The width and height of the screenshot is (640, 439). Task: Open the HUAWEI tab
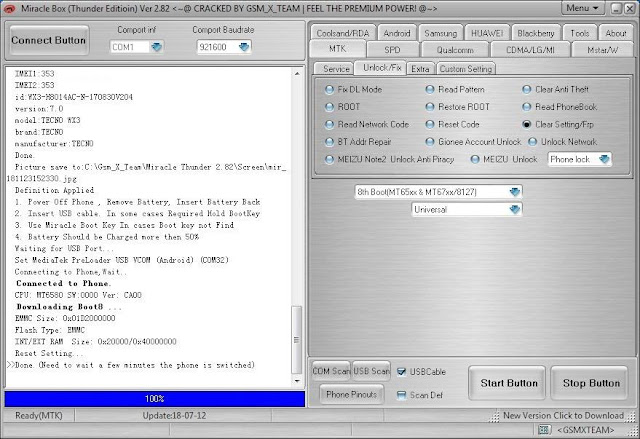tap(487, 33)
